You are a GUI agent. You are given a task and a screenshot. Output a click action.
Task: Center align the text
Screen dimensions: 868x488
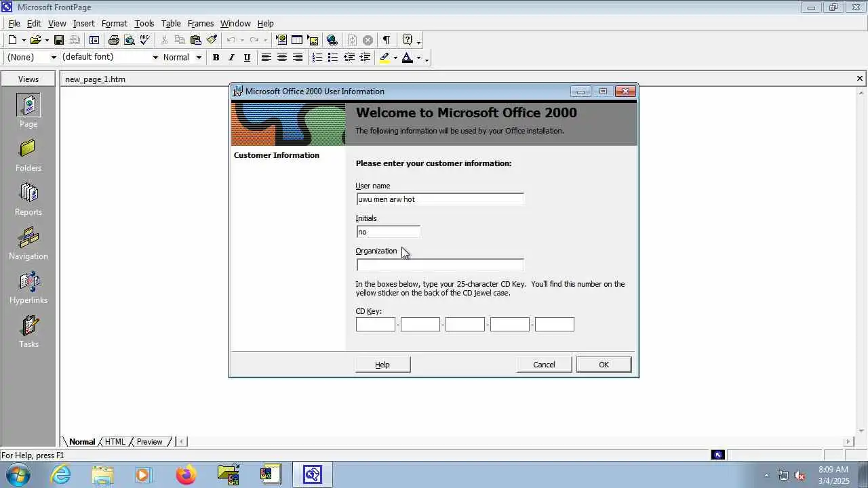(x=282, y=58)
